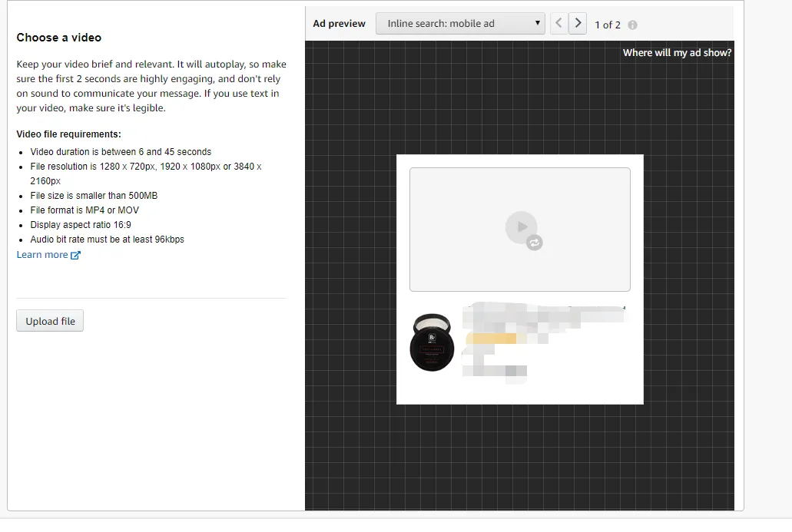The width and height of the screenshot is (792, 532).
Task: Click the Upload file button
Action: point(50,321)
